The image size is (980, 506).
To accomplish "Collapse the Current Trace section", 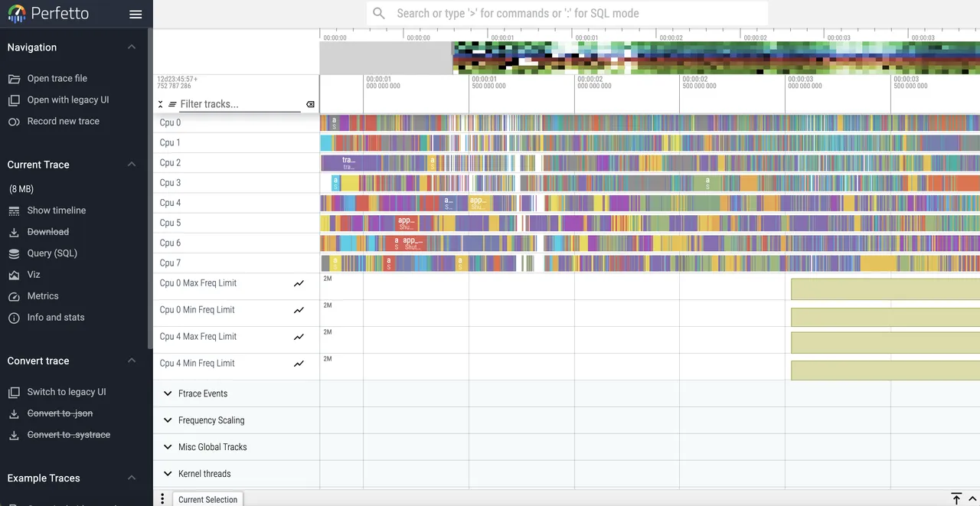I will click(132, 165).
